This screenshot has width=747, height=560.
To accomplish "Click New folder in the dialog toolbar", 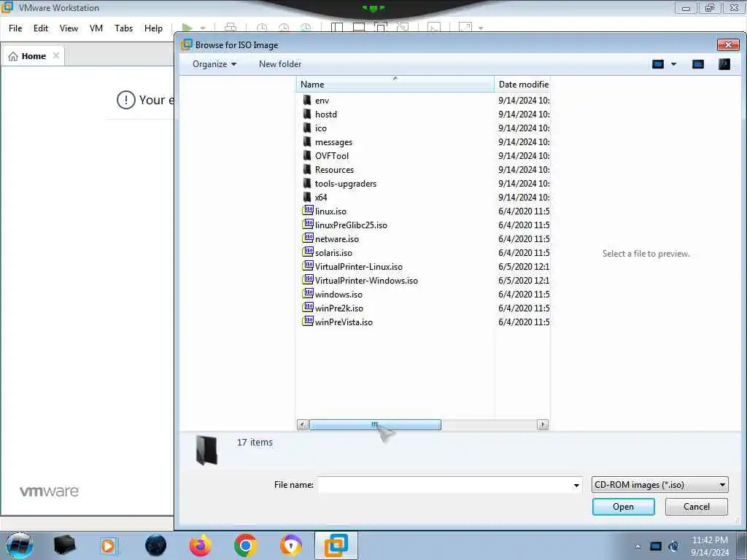I will coord(280,64).
